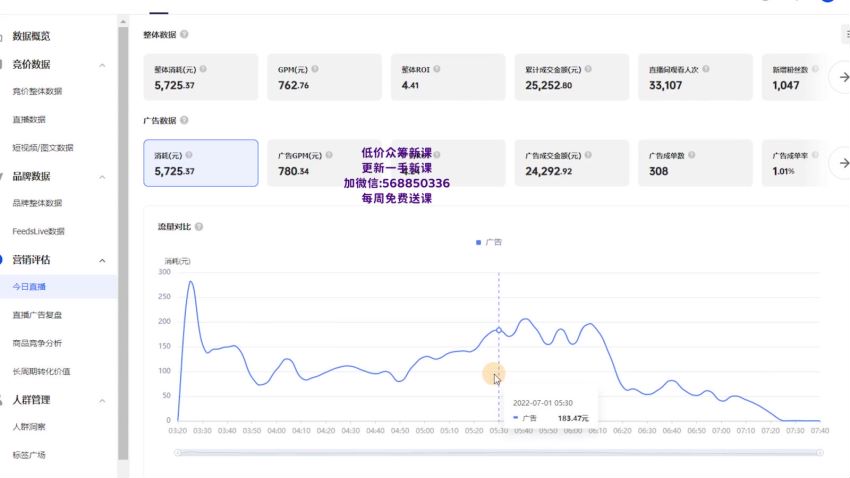Open 人群洞察 page

[29, 427]
